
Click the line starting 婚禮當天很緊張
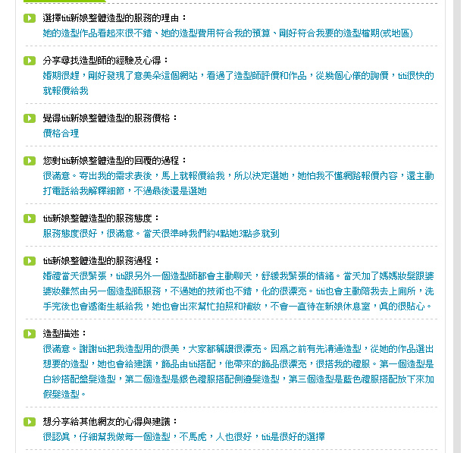pos(238,276)
